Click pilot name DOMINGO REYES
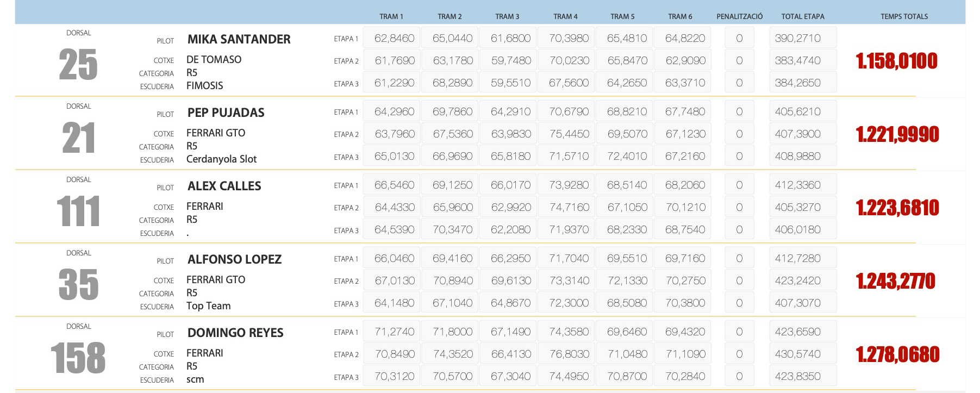 235,333
